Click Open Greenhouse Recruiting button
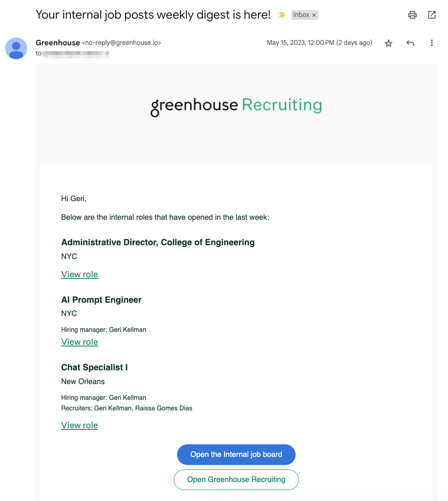 236,480
